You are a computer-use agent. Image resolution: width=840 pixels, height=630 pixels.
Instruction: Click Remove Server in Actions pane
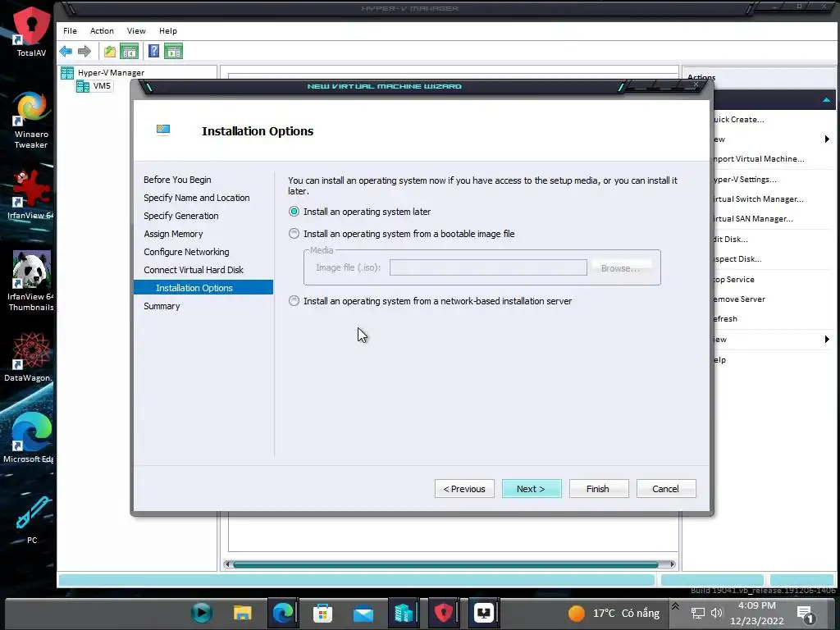739,299
